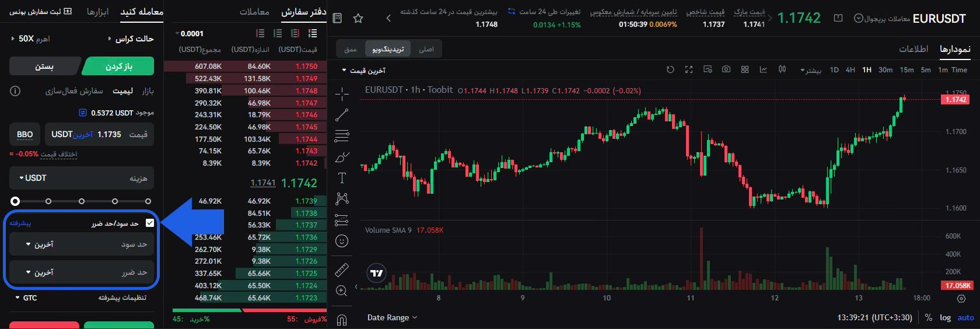Add EURUSDT to favorites with star
This screenshot has width=980, height=329.
[x=358, y=19]
